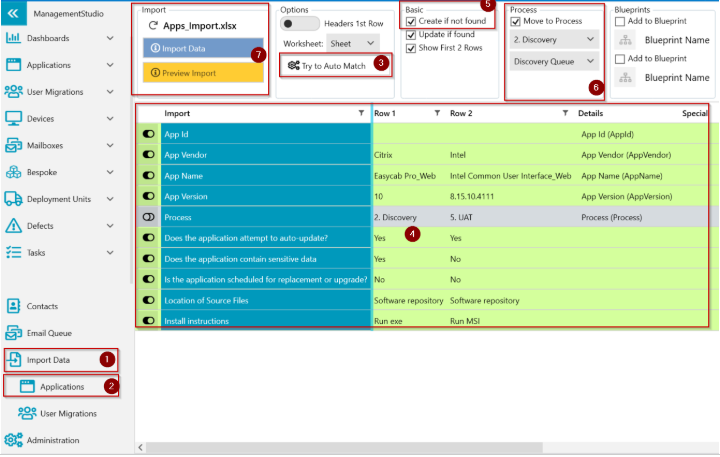Open the Discovery Queue dropdown
This screenshot has width=720, height=457.
(x=554, y=61)
